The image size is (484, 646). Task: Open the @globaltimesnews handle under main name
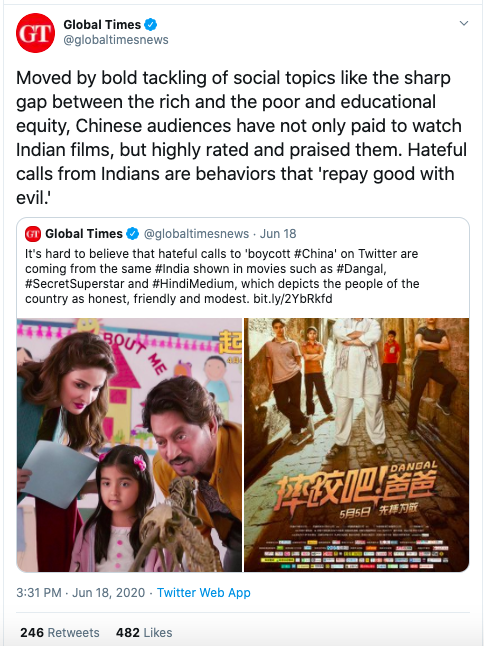(116, 40)
